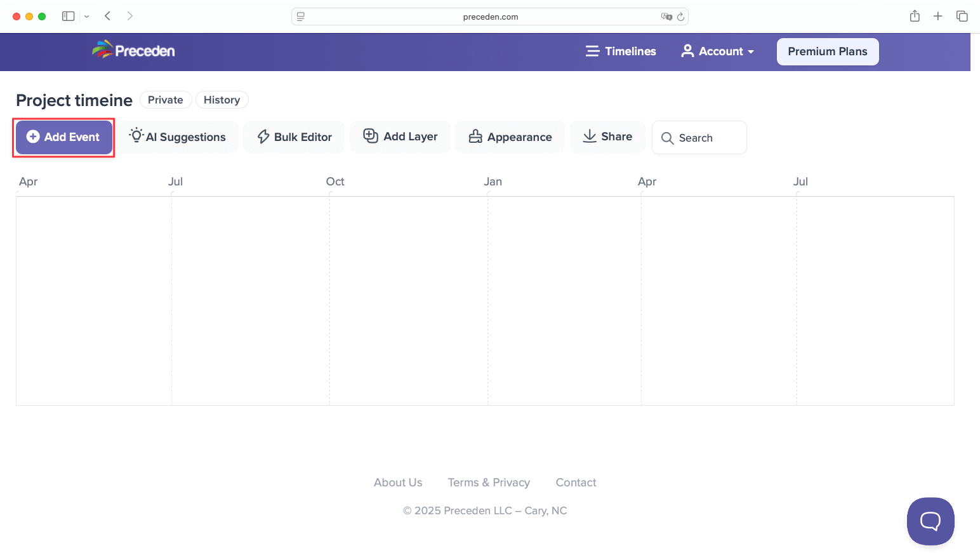Select the AI Suggestions lightbulb icon

pos(135,136)
